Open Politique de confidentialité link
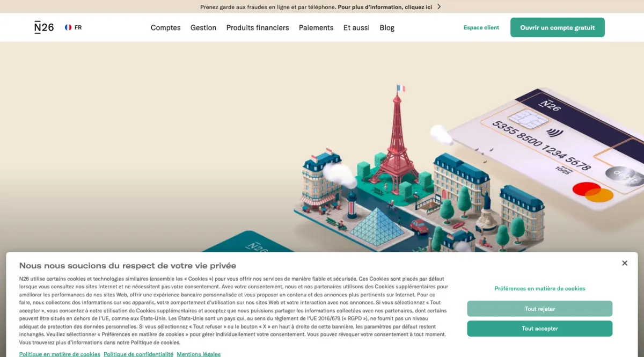The height and width of the screenshot is (357, 644). coord(138,354)
